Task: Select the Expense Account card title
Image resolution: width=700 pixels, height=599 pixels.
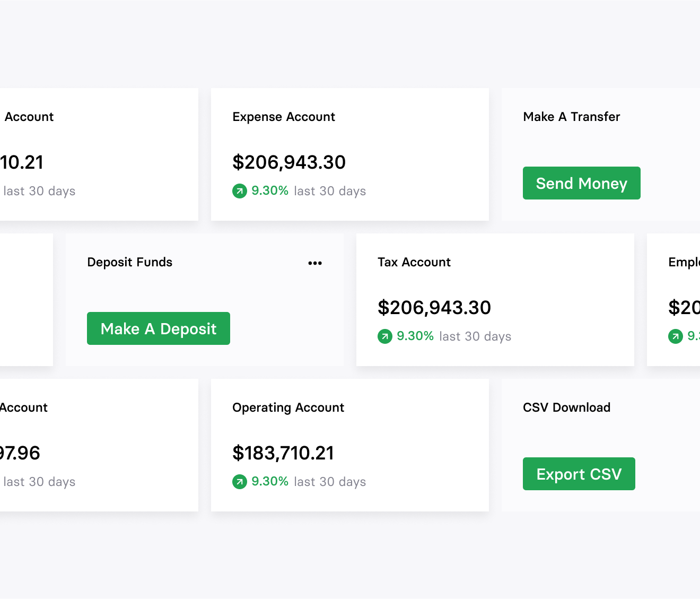Action: coord(284,117)
